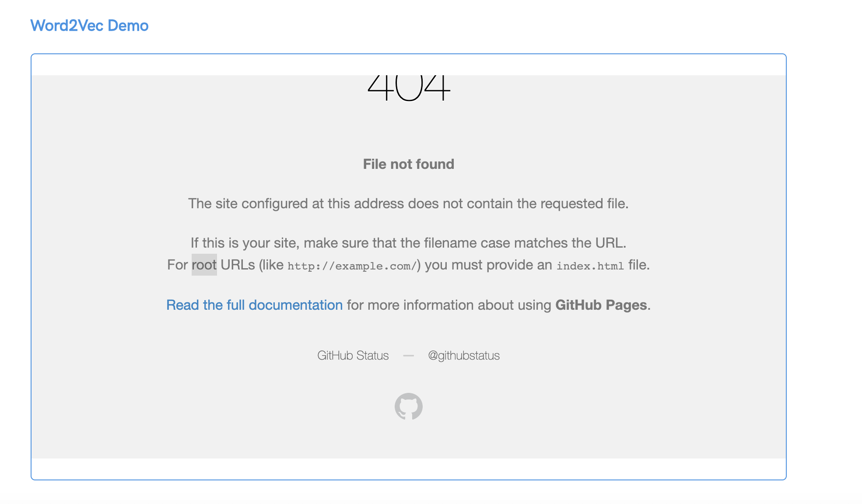Follow the @githubstatus link

(463, 356)
